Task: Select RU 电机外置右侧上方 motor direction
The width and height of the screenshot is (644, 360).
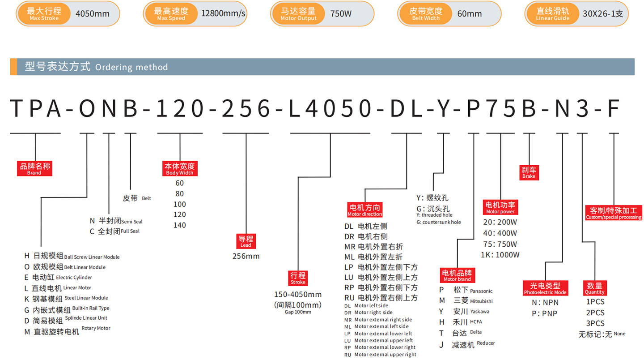Action: (x=381, y=298)
